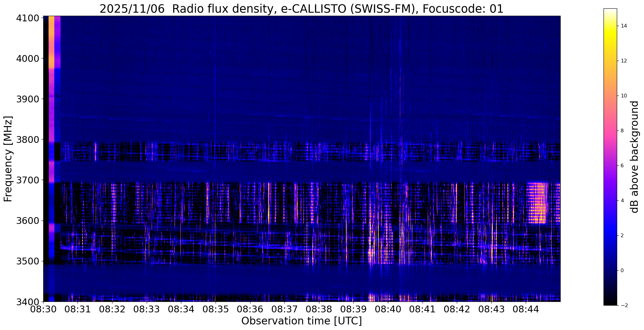Image resolution: width=644 pixels, height=330 pixels.
Task: Click the colorbar −2 tick label
Action: (x=624, y=306)
